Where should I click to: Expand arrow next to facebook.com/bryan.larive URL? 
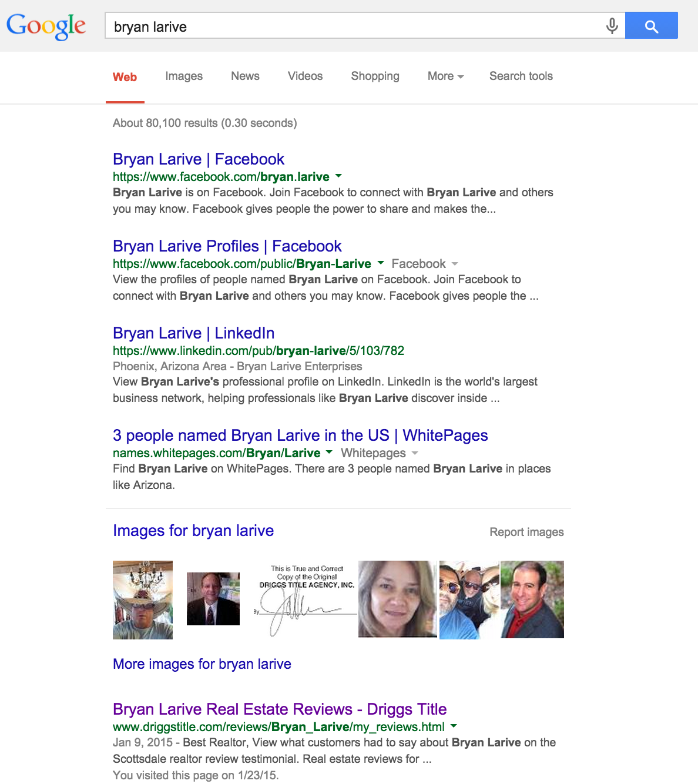[x=338, y=176]
